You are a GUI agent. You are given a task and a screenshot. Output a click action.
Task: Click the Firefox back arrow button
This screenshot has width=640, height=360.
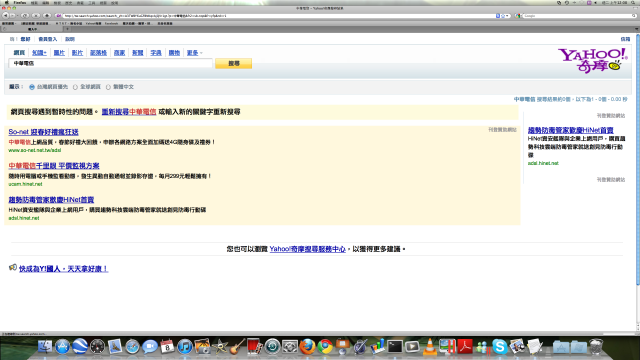click(x=6, y=16)
